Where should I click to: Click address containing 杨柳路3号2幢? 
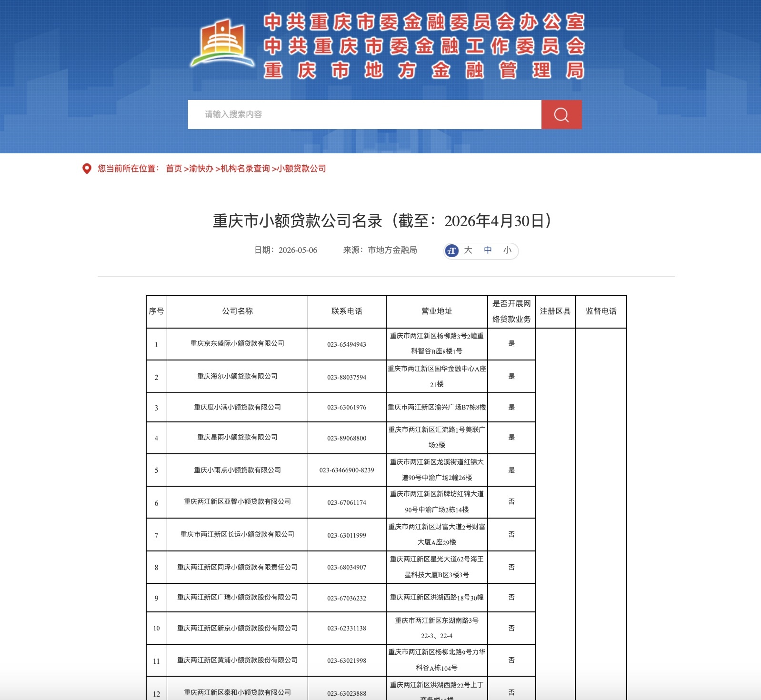(x=437, y=344)
